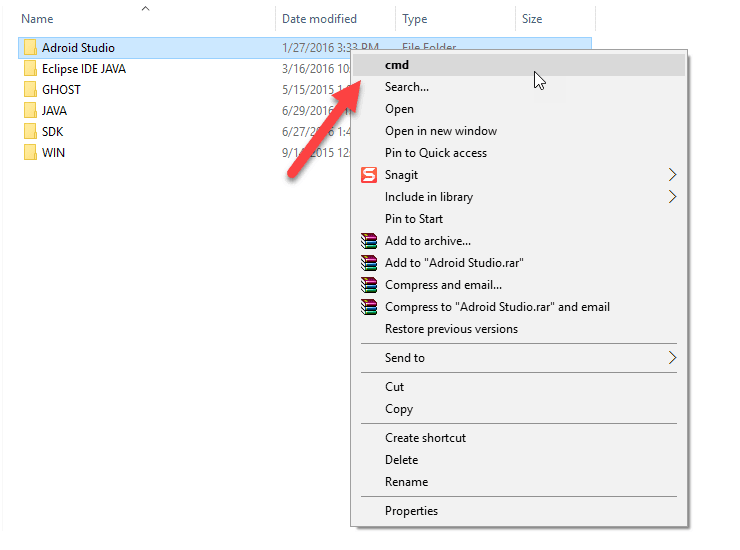The height and width of the screenshot is (550, 740).
Task: Expand the Snagit submenu arrow
Action: (x=673, y=175)
